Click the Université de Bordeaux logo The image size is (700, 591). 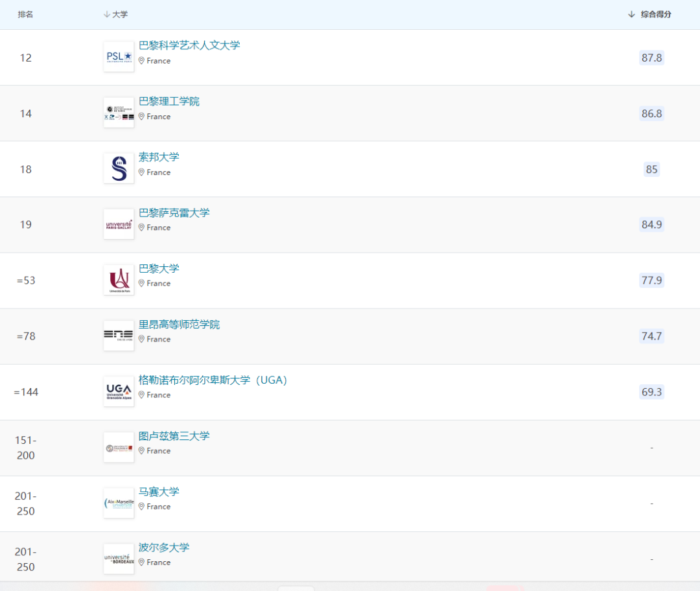118,558
